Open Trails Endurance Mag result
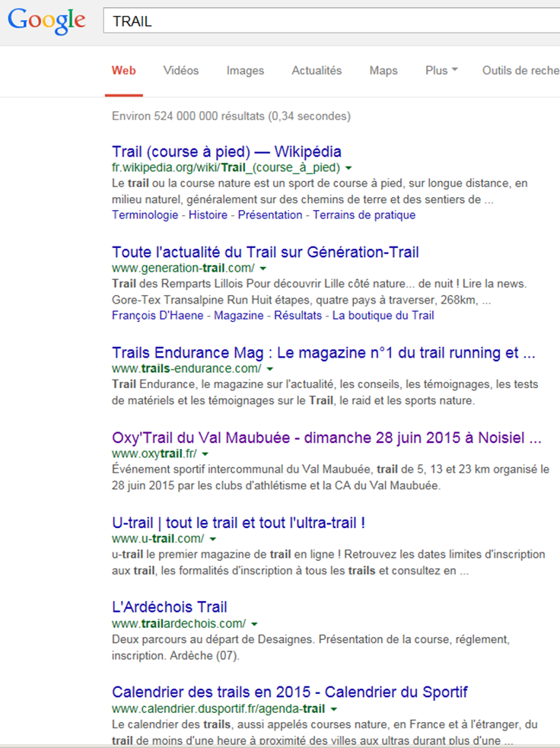The image size is (560, 748). [x=323, y=352]
